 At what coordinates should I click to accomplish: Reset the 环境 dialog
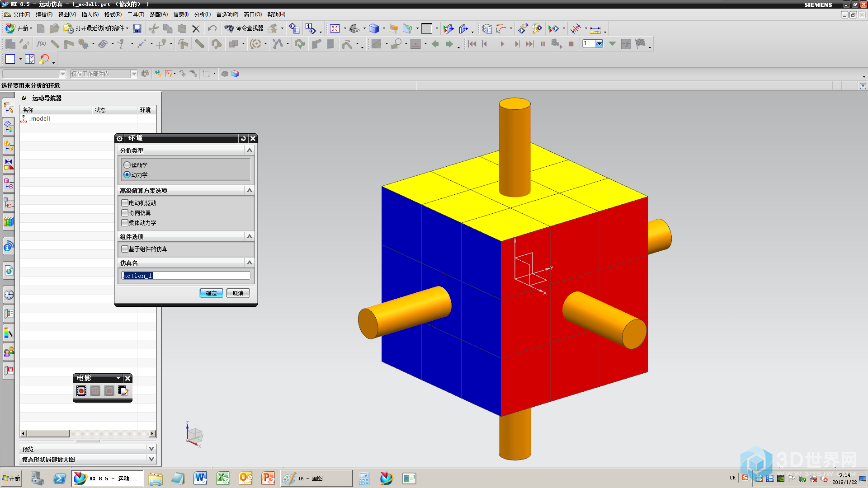(243, 138)
